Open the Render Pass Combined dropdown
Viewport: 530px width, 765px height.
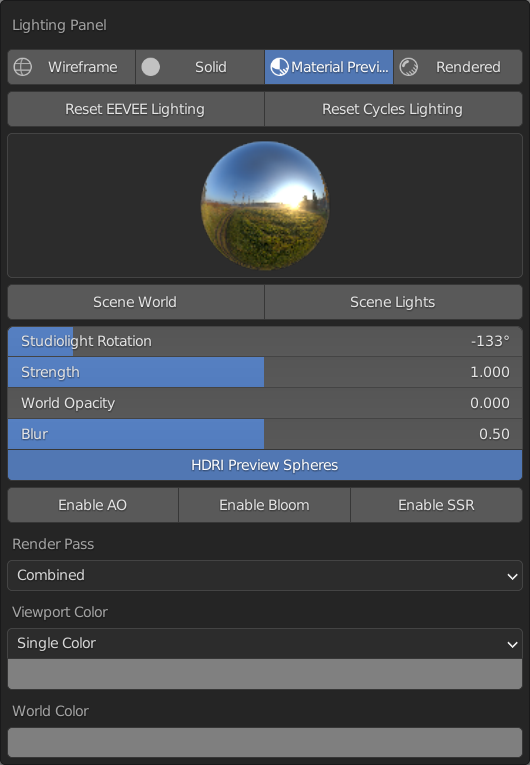pos(265,575)
